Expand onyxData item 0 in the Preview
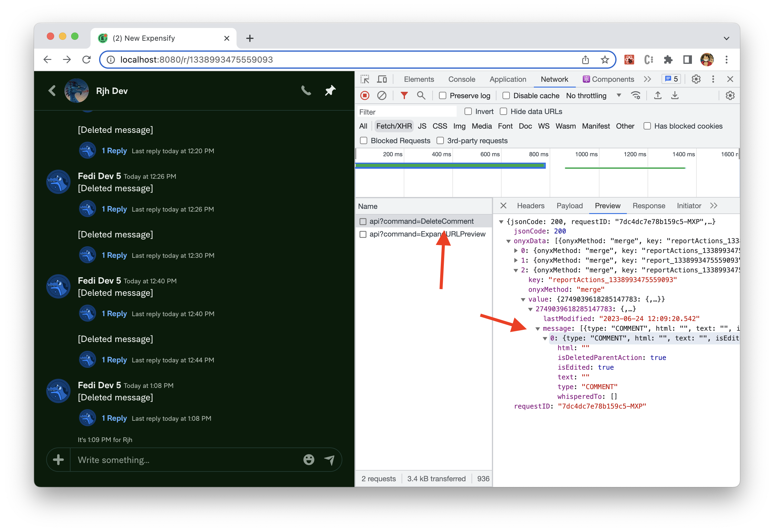 [515, 250]
